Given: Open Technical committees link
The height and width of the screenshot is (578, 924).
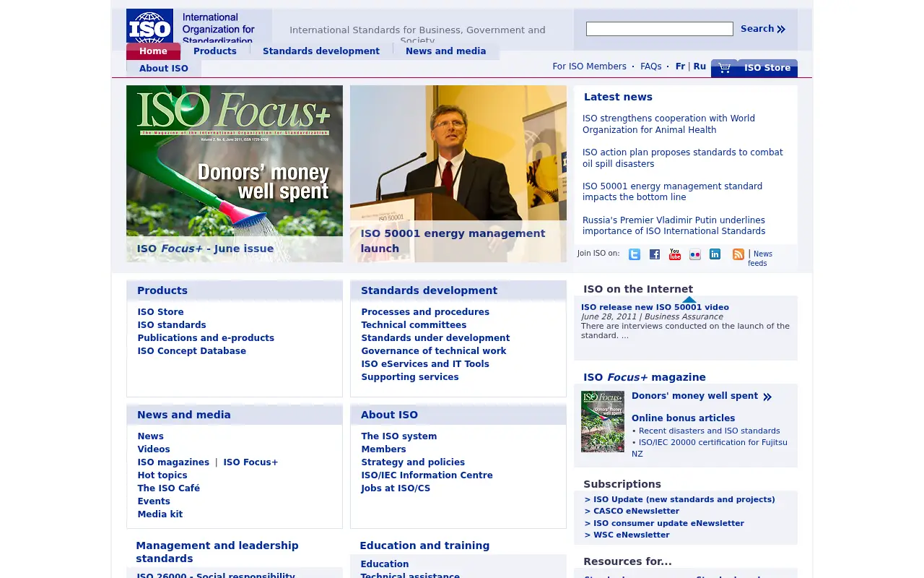Looking at the screenshot, I should point(414,325).
